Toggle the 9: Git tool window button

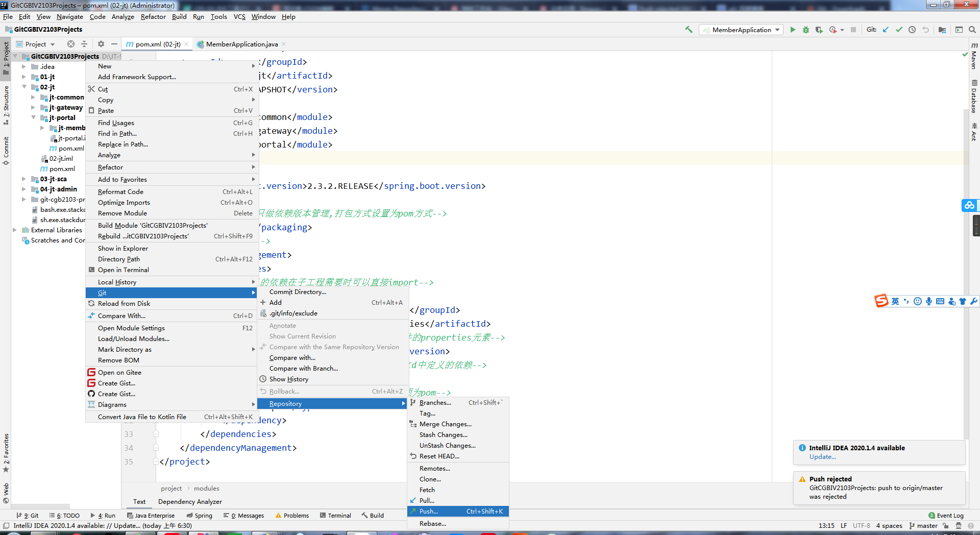coord(28,516)
